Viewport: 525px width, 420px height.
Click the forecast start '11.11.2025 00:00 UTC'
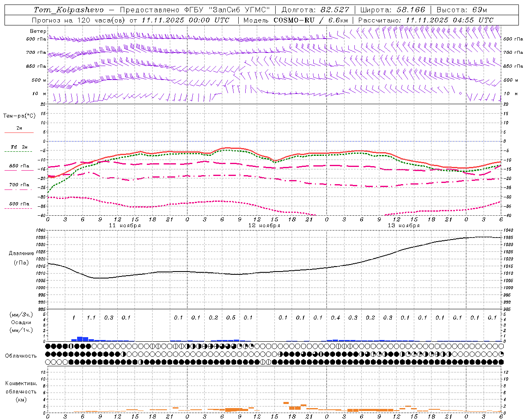[x=185, y=20]
